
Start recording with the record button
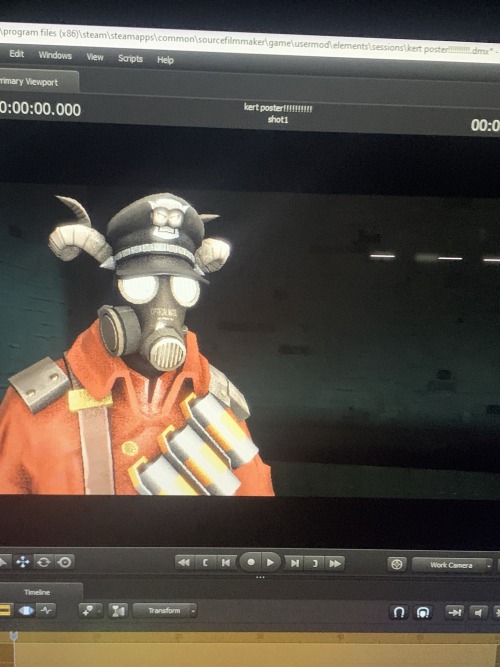(x=251, y=562)
